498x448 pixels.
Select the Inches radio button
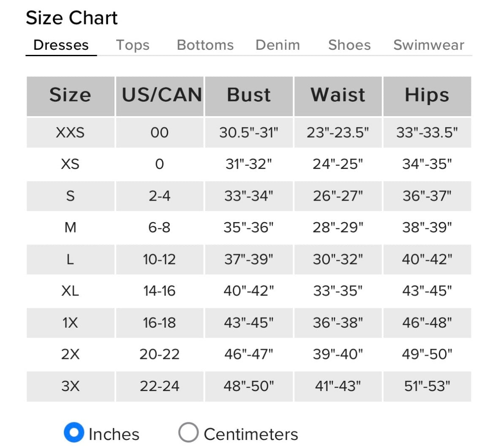pos(74,432)
